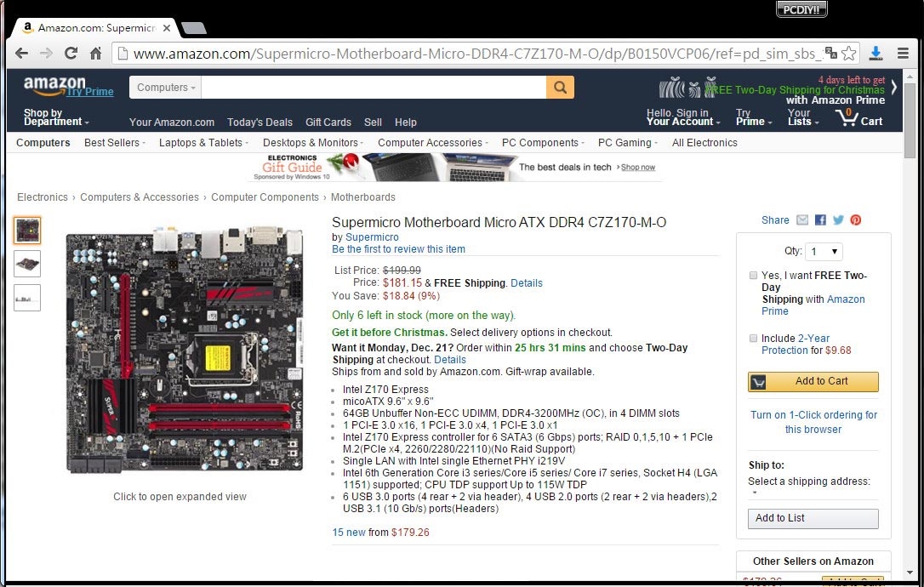Enable the 2-Year Protection checkbox
The width and height of the screenshot is (924, 587).
coord(753,339)
